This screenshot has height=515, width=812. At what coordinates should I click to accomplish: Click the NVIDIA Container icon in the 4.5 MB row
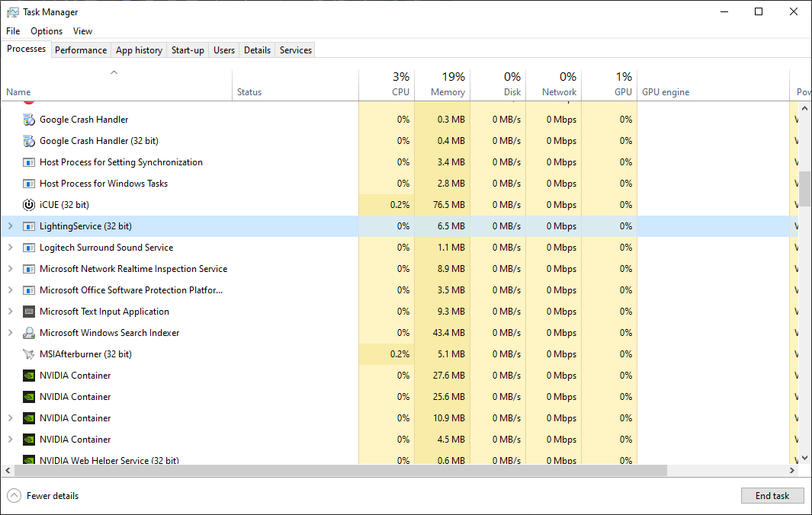29,440
